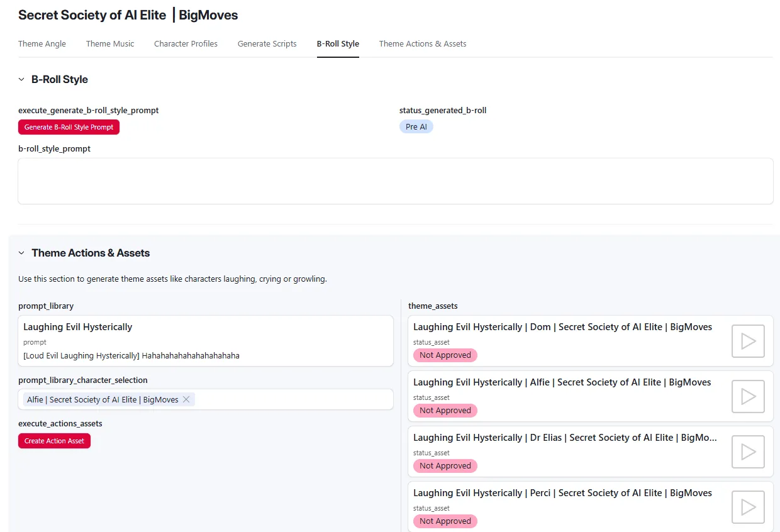780x532 pixels.
Task: Click Not Approved status on Dom asset
Action: 445,355
